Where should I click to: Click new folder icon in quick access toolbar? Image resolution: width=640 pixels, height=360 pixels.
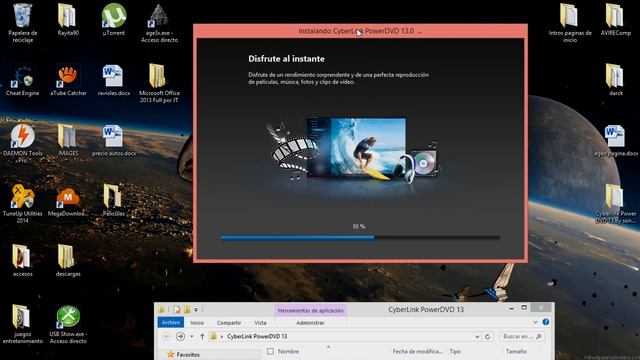tap(187, 309)
